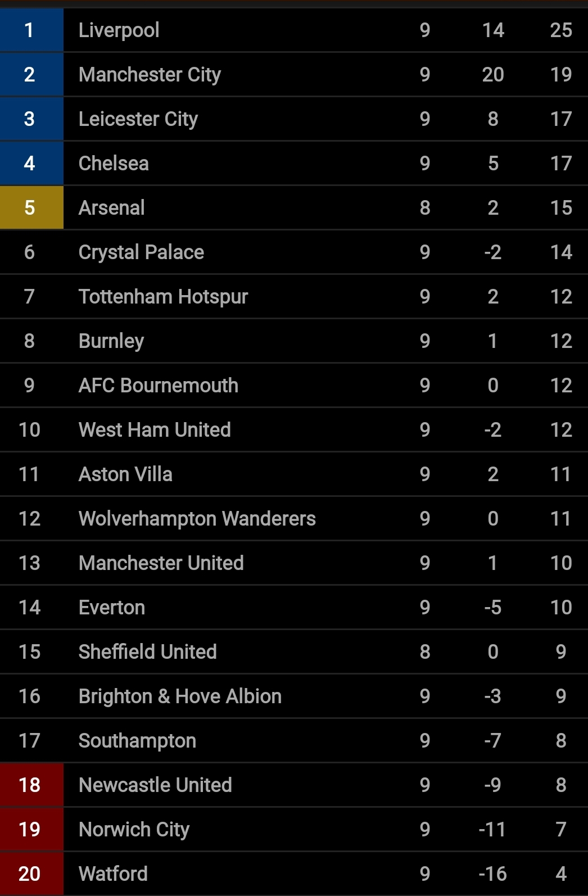Click the Chelsea team name

114,163
